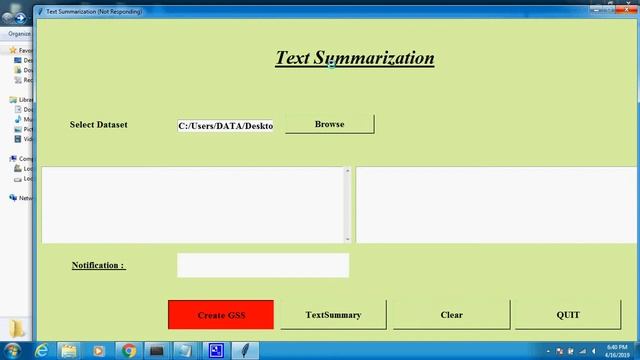Click the network signal tray icon
This screenshot has width=640, height=360.
tap(582, 351)
